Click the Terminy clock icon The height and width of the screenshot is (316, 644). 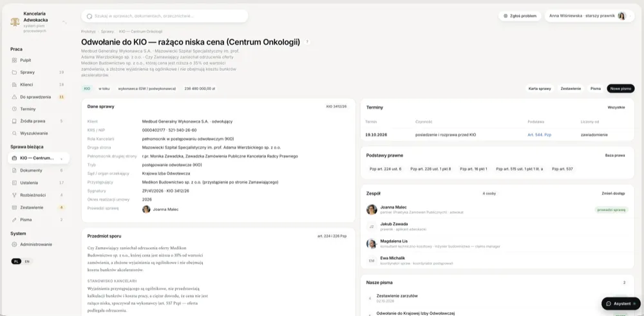pos(14,109)
